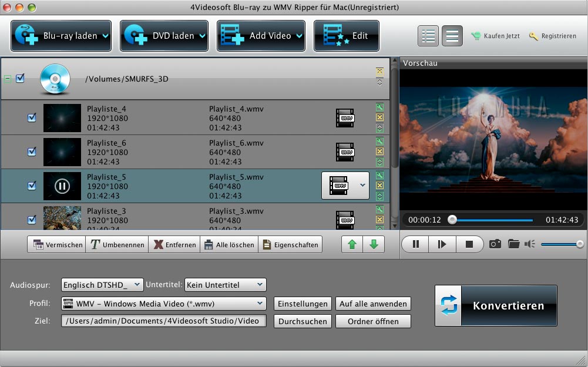Expand the Untertitel dropdown
588x367 pixels.
click(x=225, y=285)
